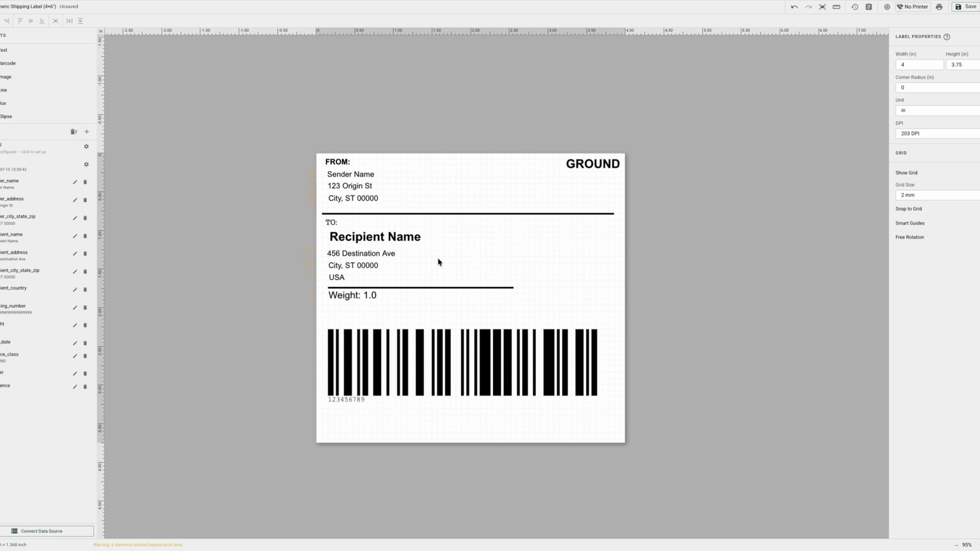Open the DPI dropdown showing 203 DPI

pyautogui.click(x=938, y=133)
